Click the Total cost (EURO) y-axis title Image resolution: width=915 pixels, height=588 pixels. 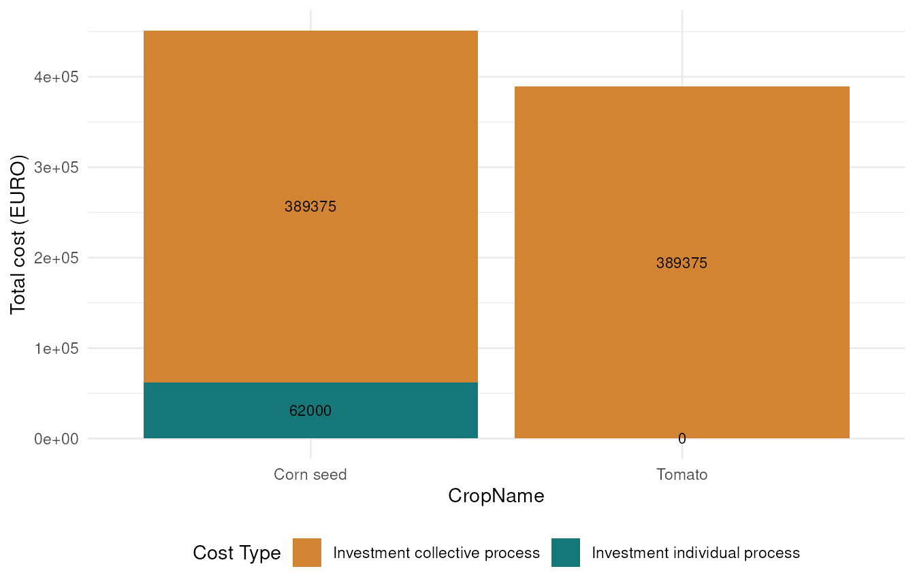(18, 235)
